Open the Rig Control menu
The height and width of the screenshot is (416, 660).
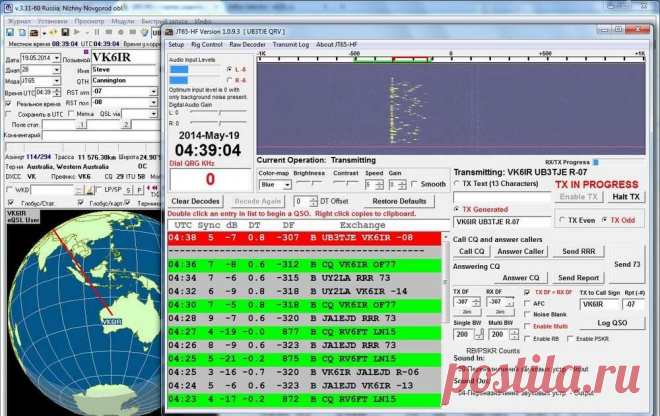pos(207,45)
